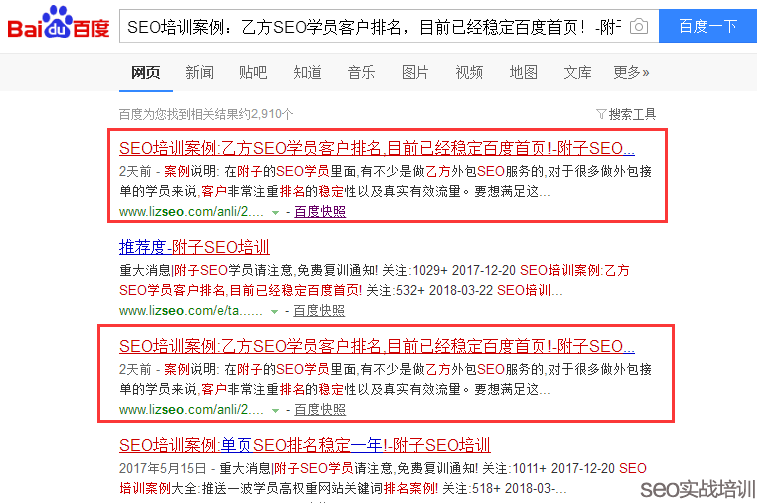The image size is (757, 503).
Task: Switch to the 音乐 tab
Action: point(361,72)
